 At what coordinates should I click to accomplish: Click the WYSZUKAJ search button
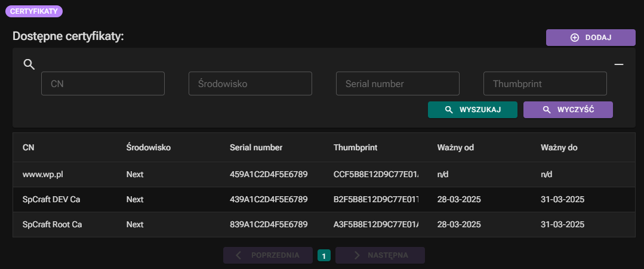coord(472,110)
